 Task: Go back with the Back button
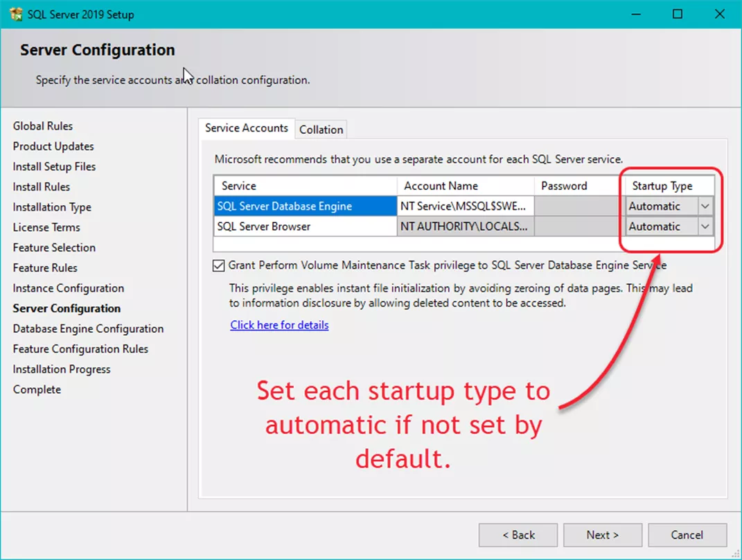coord(518,535)
